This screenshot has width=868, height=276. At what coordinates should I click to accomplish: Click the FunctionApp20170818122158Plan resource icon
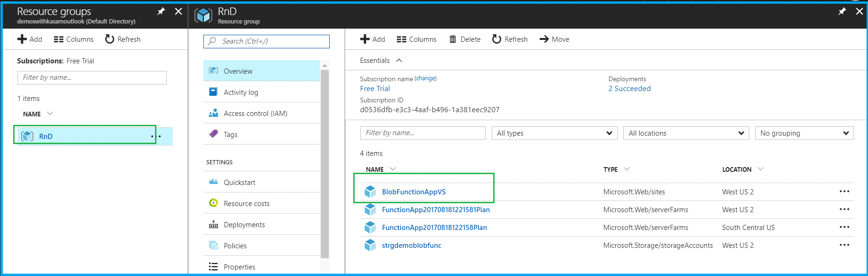tap(370, 227)
